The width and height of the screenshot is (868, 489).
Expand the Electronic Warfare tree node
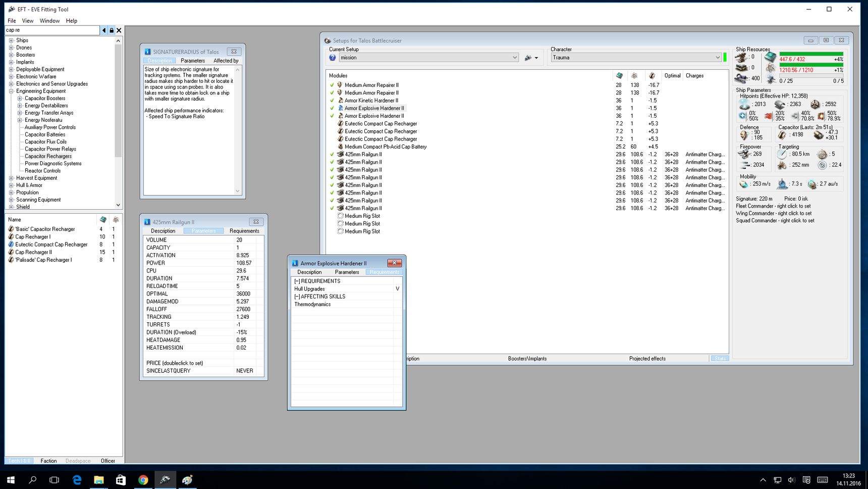click(x=11, y=77)
